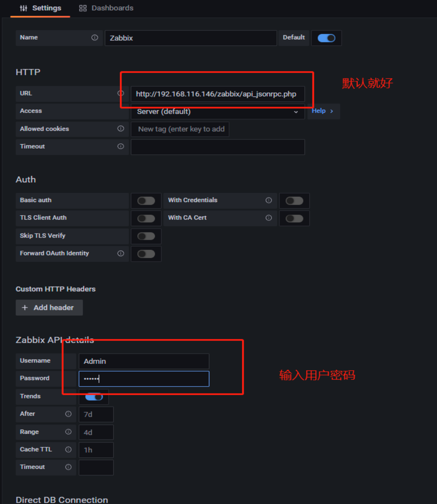Viewport: 437px width, 504px height.
Task: Click the Cache TTL 1h input field
Action: coord(96,450)
